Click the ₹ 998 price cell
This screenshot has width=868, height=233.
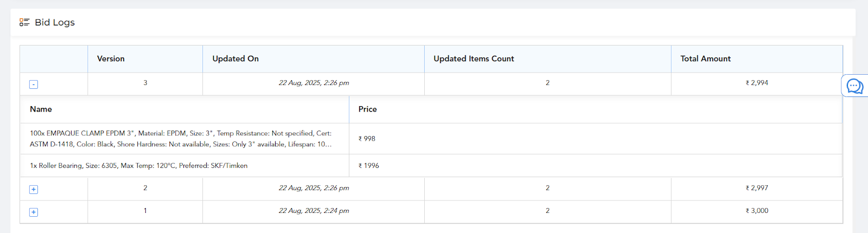point(367,139)
